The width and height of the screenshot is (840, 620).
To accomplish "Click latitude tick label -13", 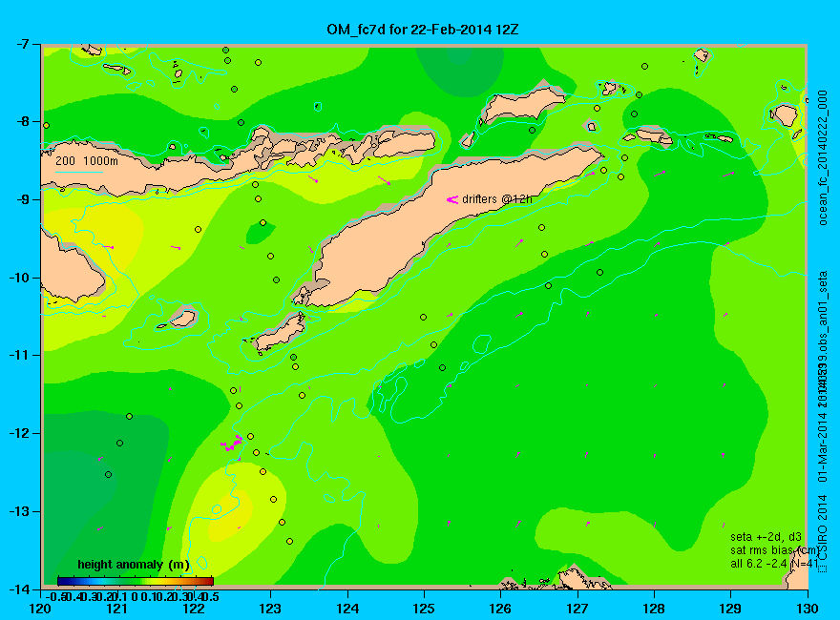I will [19, 511].
